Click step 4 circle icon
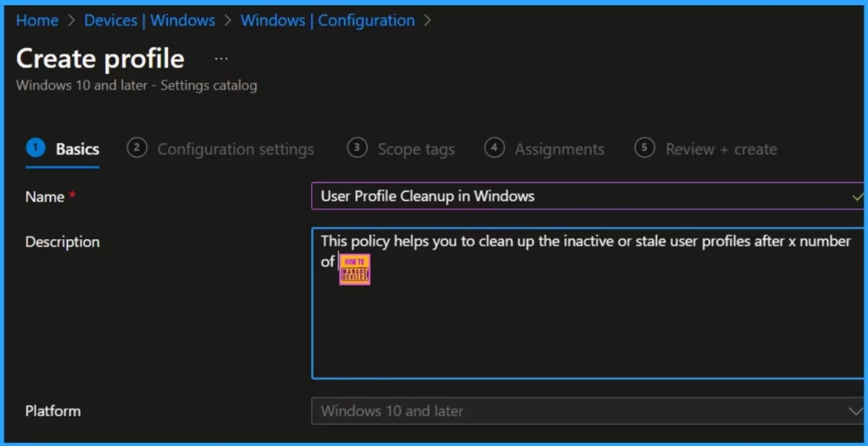This screenshot has width=868, height=446. tap(494, 148)
